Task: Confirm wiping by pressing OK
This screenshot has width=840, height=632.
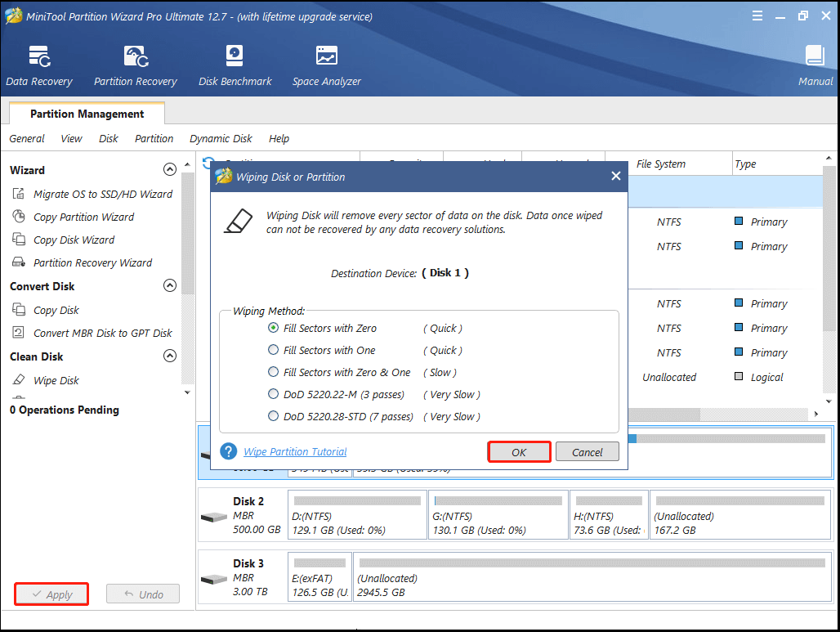Action: 519,451
